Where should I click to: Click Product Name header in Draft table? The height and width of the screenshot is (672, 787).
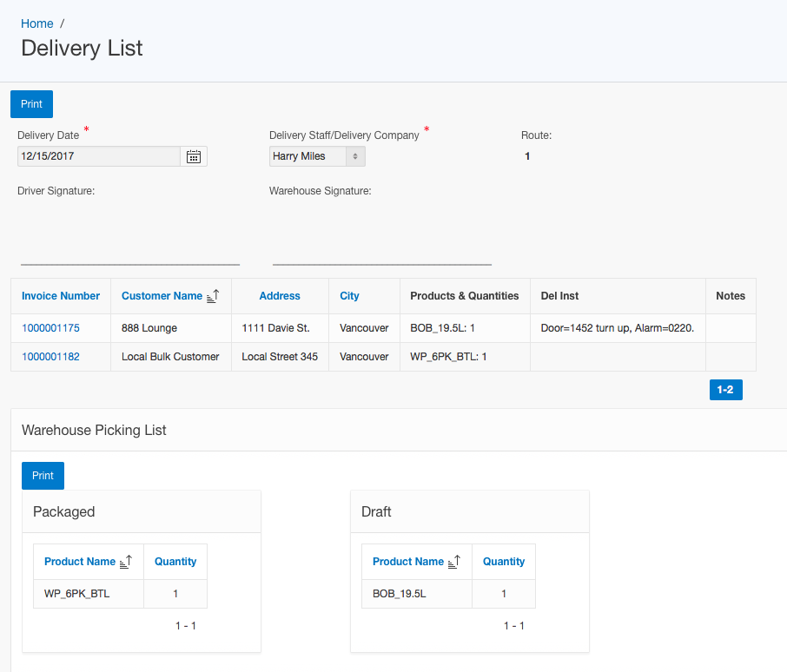click(408, 562)
